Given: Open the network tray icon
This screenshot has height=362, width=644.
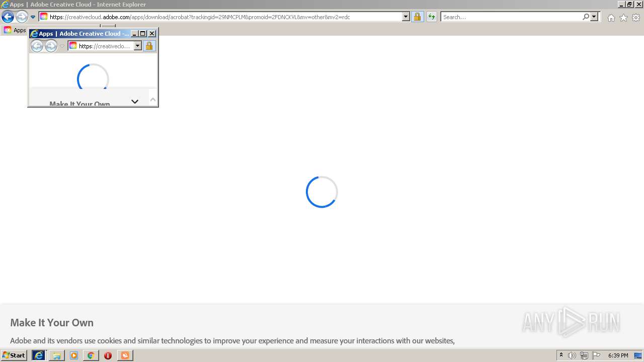Looking at the screenshot, I should [584, 355].
